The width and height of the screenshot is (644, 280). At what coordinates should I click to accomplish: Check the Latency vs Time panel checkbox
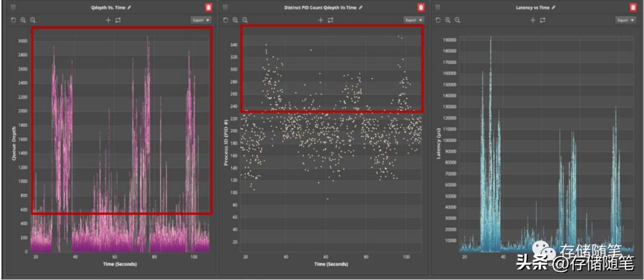[438, 7]
